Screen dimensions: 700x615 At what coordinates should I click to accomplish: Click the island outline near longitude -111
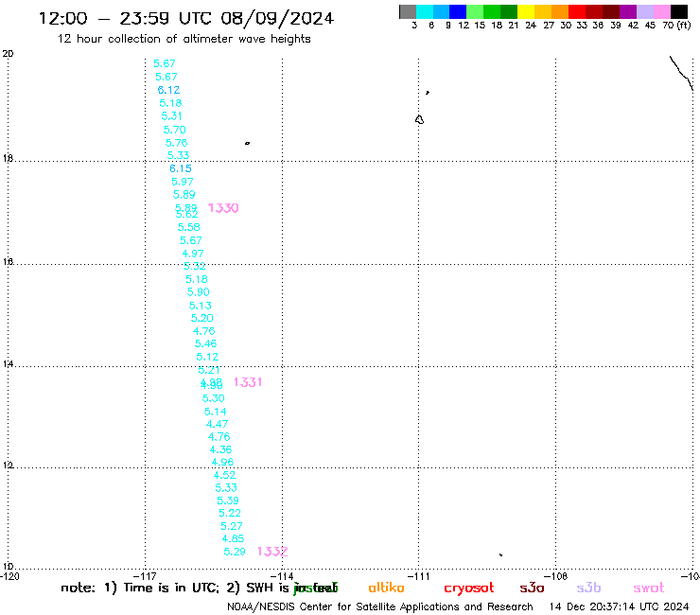[419, 120]
